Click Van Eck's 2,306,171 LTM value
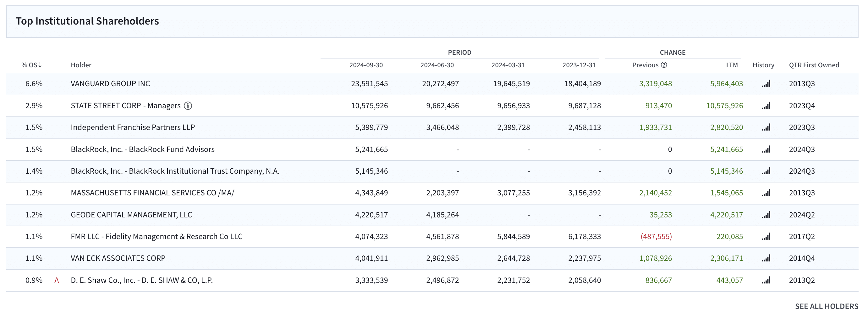The height and width of the screenshot is (314, 868). click(x=727, y=258)
